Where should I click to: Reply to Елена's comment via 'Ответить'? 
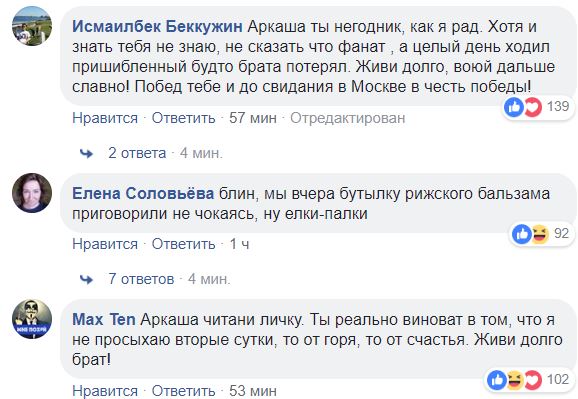(x=184, y=244)
